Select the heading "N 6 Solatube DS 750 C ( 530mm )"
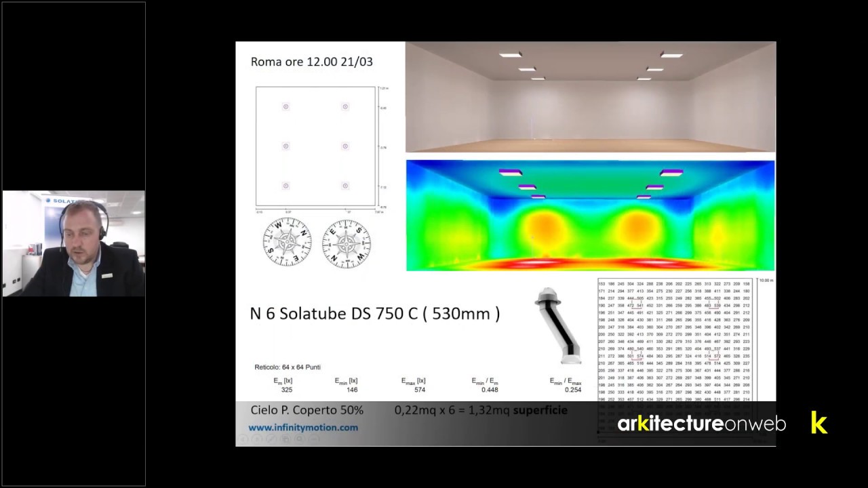 coord(375,313)
